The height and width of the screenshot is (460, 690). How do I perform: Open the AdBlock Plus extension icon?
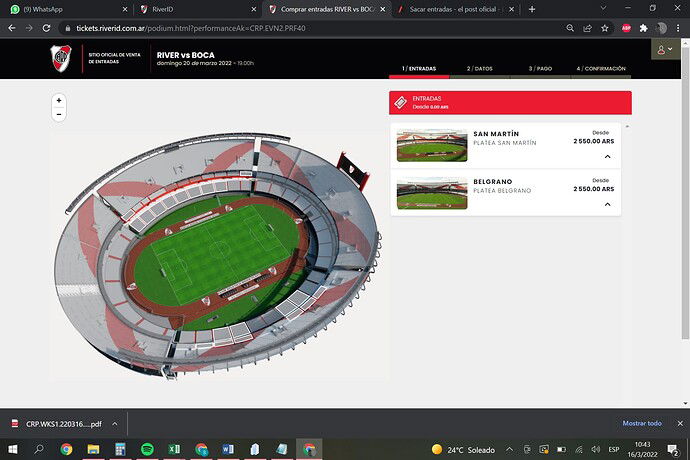coord(626,28)
